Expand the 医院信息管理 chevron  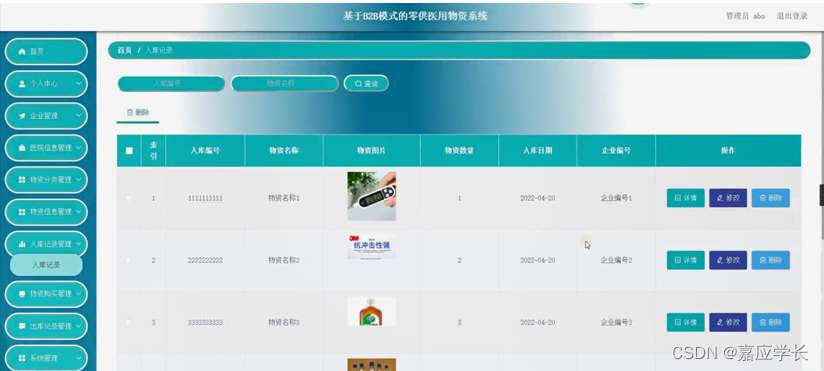click(x=78, y=148)
